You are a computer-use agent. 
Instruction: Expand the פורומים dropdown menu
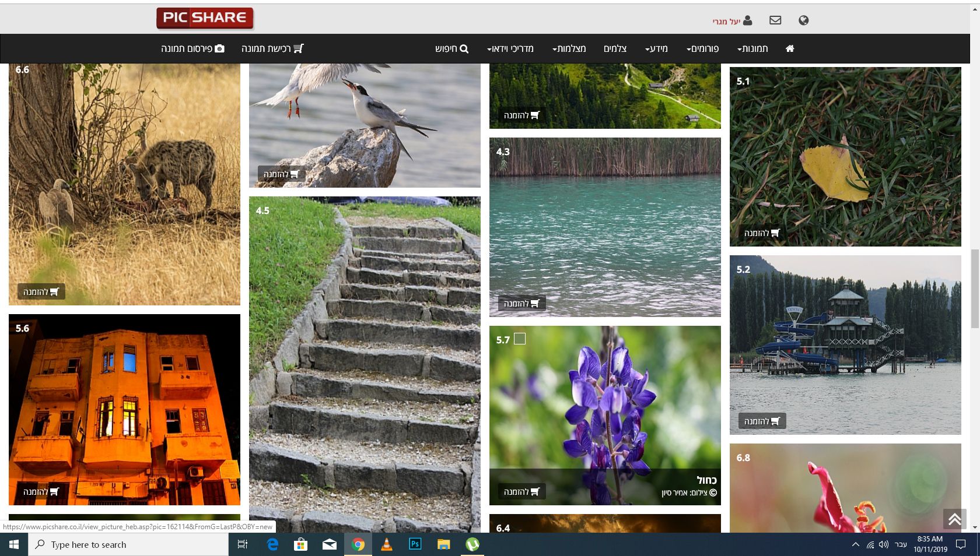702,48
